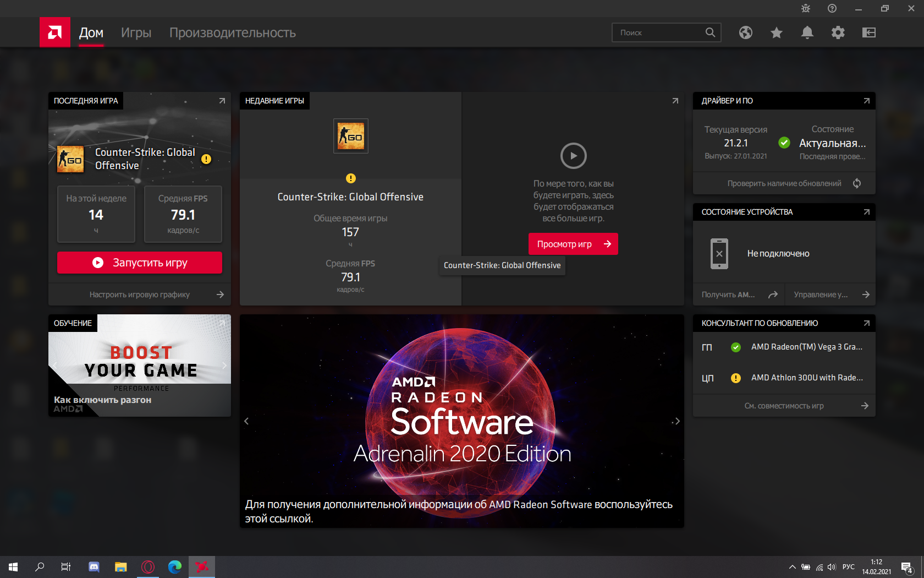Screen dimensions: 924x578
Task: Click AMD Athlon 300U with Rade... entry
Action: point(807,378)
